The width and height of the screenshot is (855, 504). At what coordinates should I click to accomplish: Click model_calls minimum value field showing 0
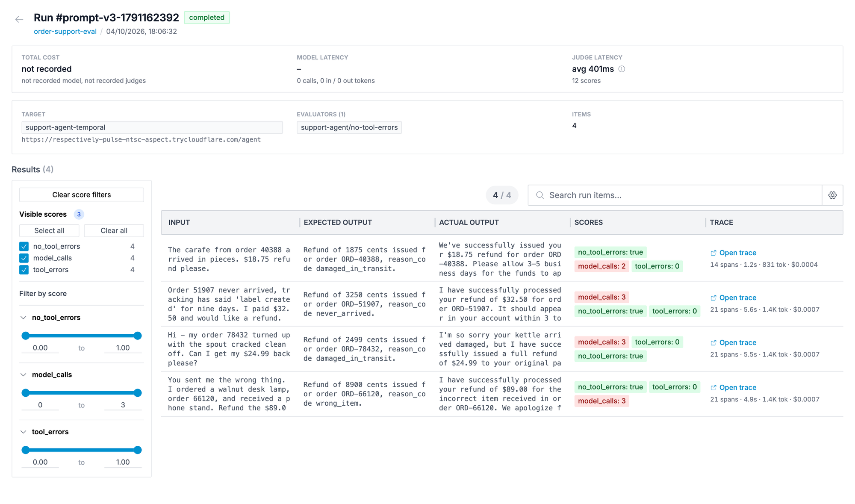[40, 405]
